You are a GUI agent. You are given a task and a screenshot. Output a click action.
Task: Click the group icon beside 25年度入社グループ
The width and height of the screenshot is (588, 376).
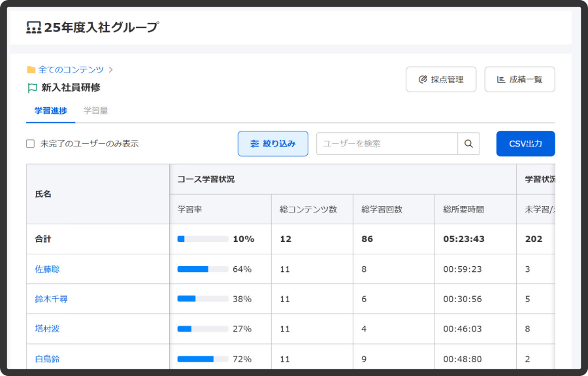tap(33, 27)
